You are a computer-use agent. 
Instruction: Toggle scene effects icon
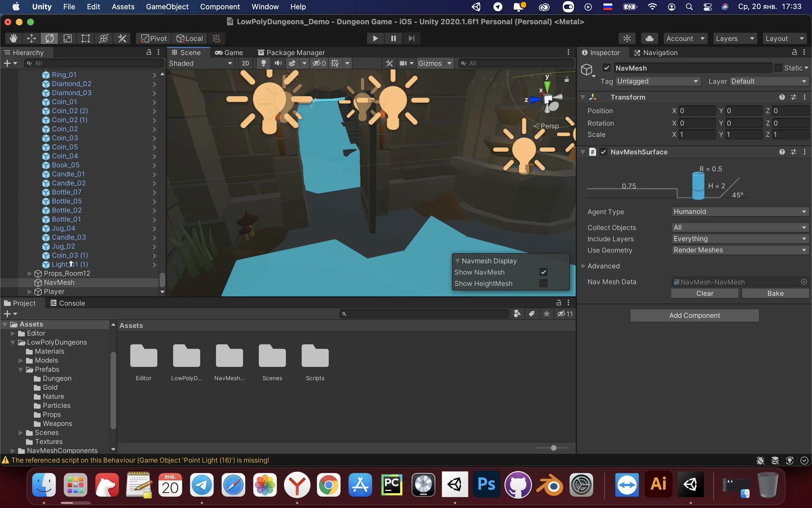click(292, 63)
